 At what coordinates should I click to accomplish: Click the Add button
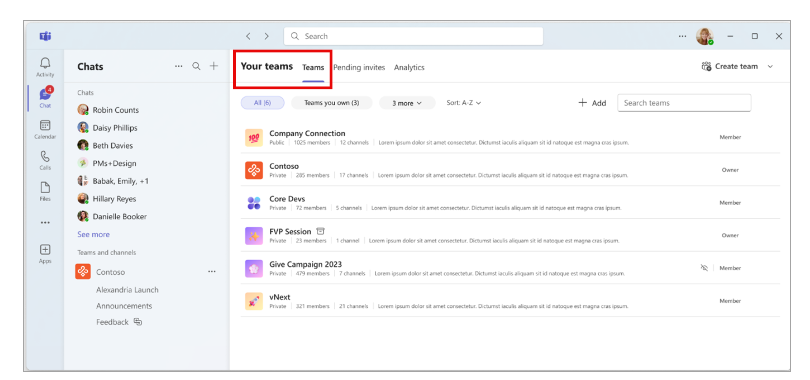[x=592, y=103]
